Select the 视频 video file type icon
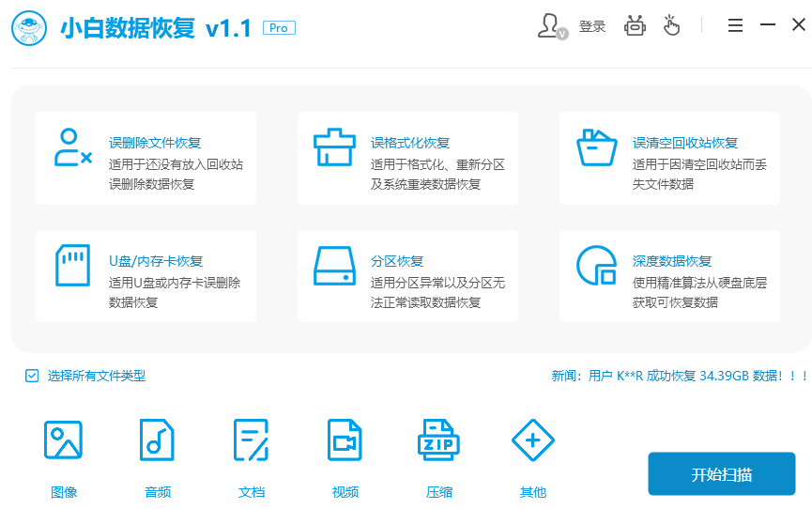Screen dimensions: 812x509 click(x=345, y=440)
